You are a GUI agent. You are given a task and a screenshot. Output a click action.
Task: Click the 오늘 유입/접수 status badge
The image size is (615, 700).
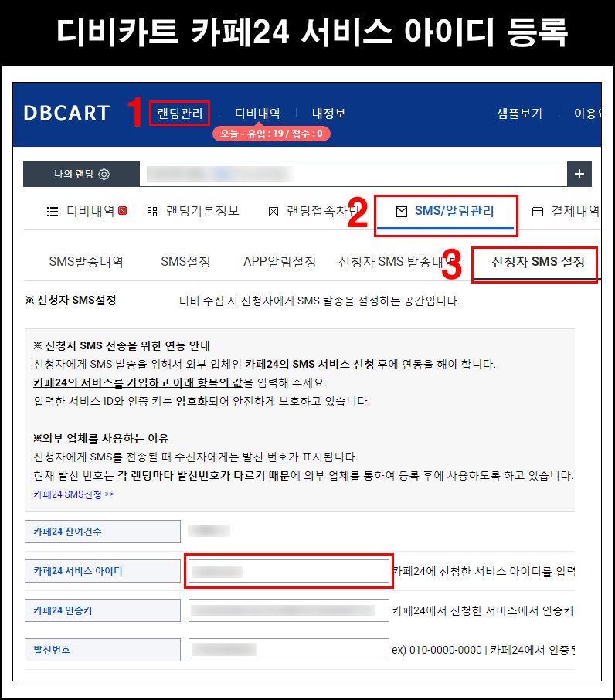click(x=271, y=134)
